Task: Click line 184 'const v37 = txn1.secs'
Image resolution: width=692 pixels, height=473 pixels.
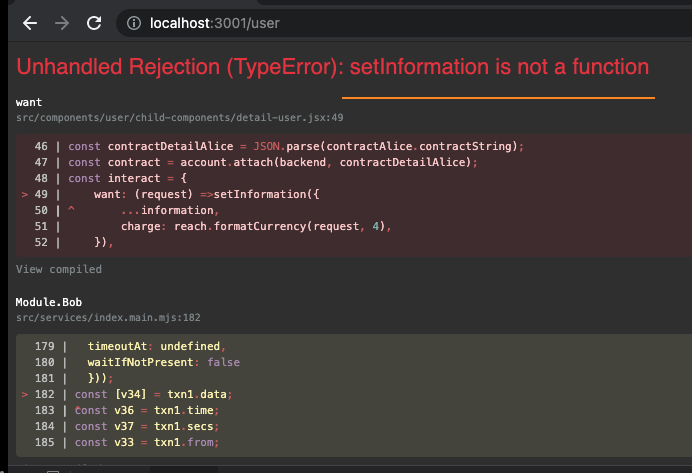Action: tap(127, 426)
